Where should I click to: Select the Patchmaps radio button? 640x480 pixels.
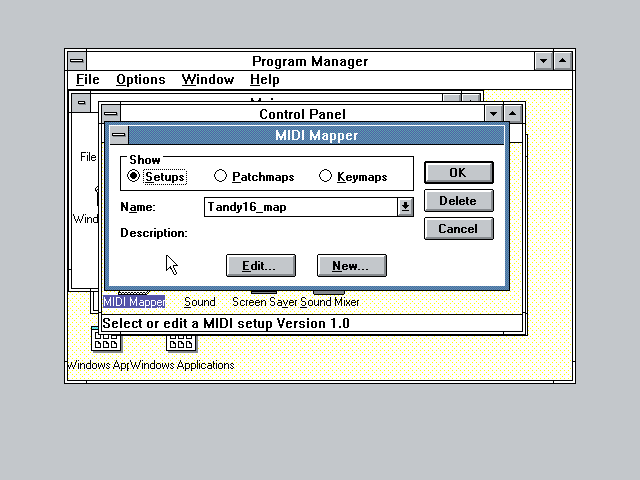pyautogui.click(x=254, y=177)
